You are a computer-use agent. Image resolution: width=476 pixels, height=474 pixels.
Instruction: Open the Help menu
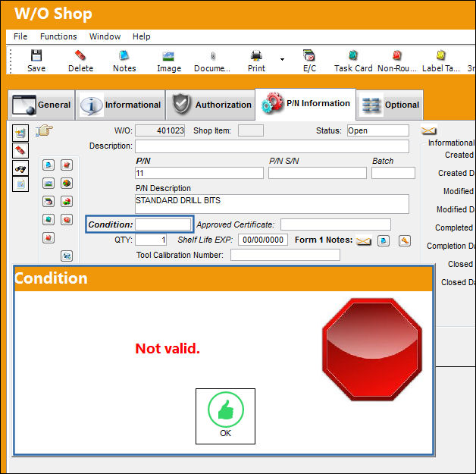click(141, 36)
